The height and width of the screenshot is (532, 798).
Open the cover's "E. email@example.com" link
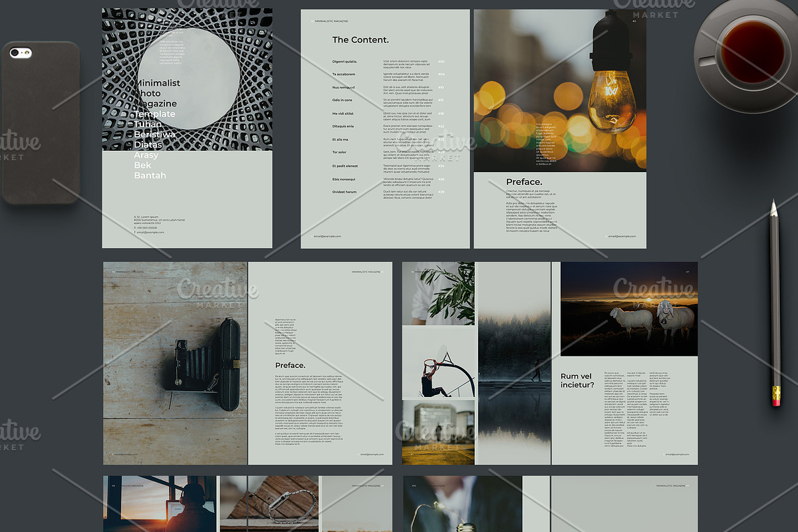149,233
